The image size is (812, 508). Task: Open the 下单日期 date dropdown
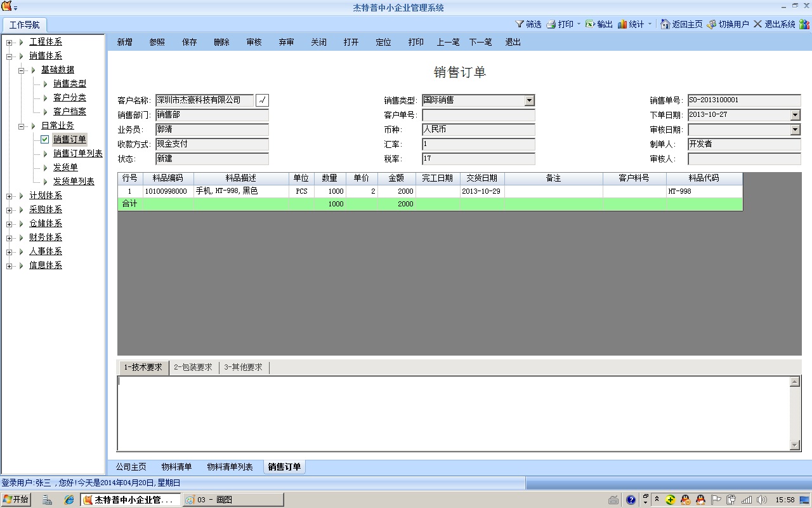795,115
